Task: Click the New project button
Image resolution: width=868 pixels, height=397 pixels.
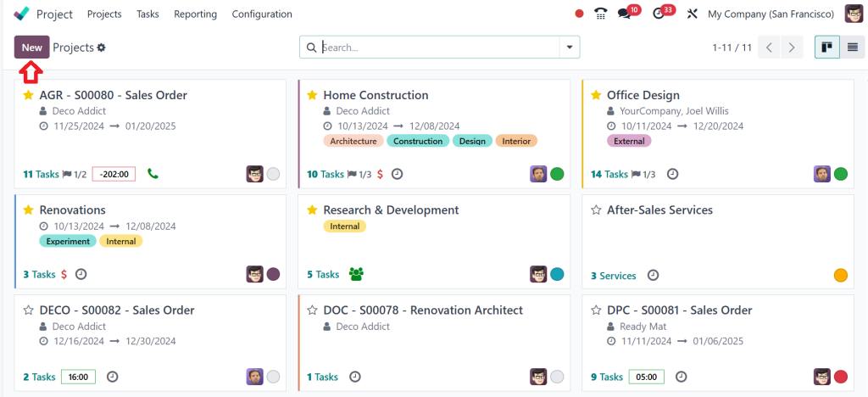Action: click(32, 47)
